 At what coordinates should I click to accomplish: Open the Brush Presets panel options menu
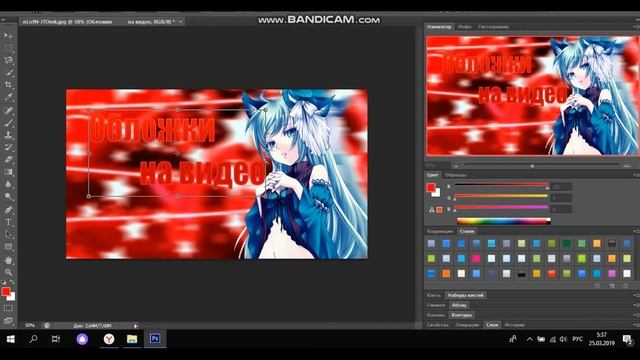636,296
